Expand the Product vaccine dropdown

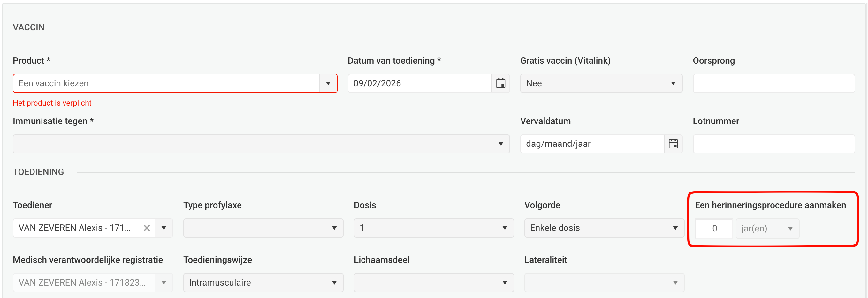[328, 83]
